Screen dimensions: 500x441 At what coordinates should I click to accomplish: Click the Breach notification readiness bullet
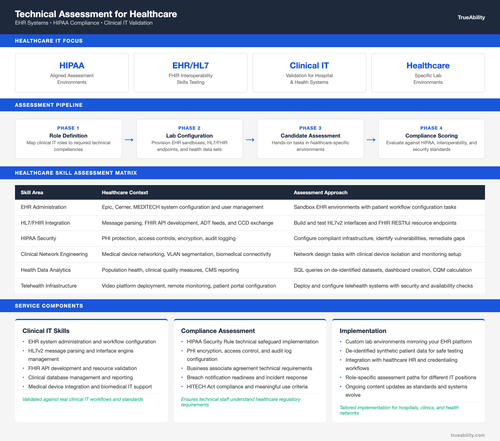[x=247, y=377]
